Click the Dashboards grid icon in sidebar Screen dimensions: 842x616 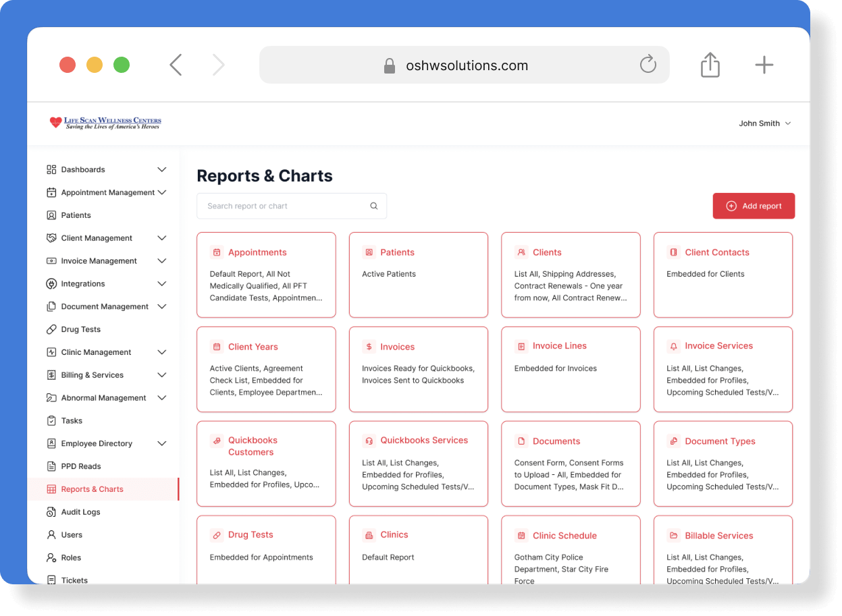[x=51, y=169]
